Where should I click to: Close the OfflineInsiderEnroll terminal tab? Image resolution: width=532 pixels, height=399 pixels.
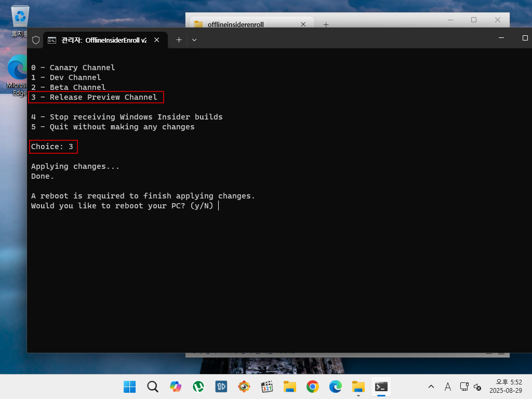click(157, 40)
